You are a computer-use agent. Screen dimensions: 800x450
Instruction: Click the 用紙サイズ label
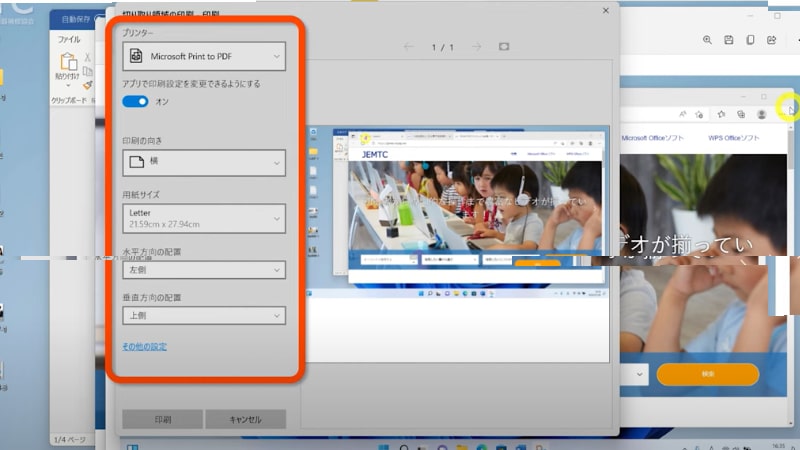141,194
